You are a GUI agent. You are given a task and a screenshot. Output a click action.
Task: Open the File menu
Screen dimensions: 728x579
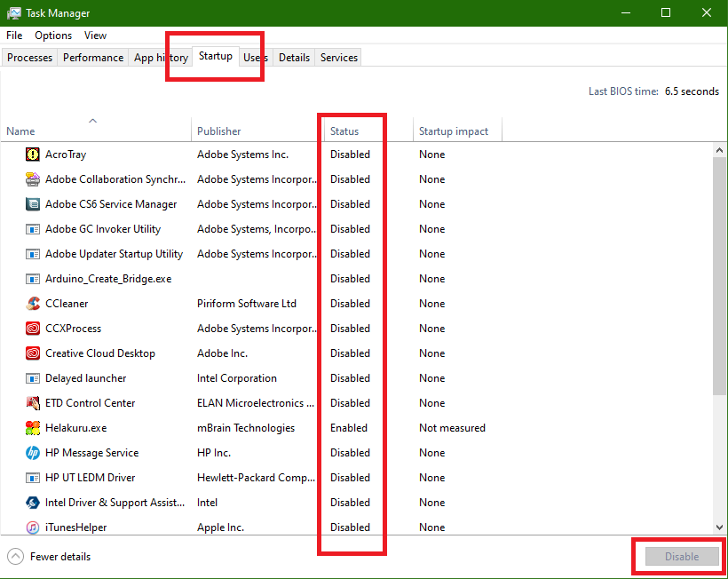14,36
